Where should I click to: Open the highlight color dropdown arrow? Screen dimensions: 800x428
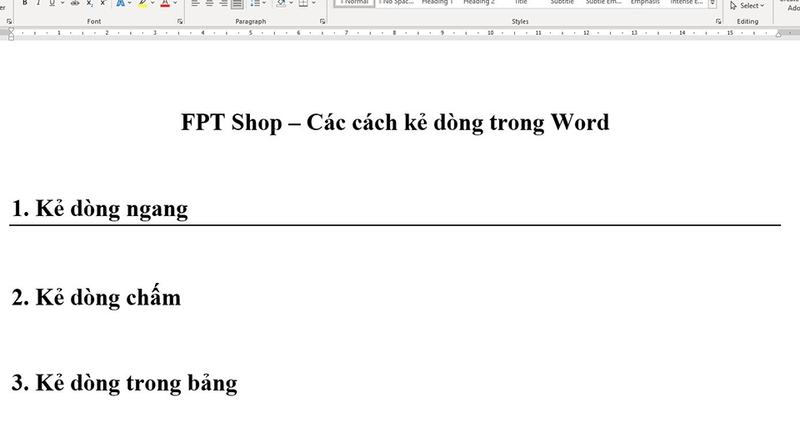(x=153, y=3)
